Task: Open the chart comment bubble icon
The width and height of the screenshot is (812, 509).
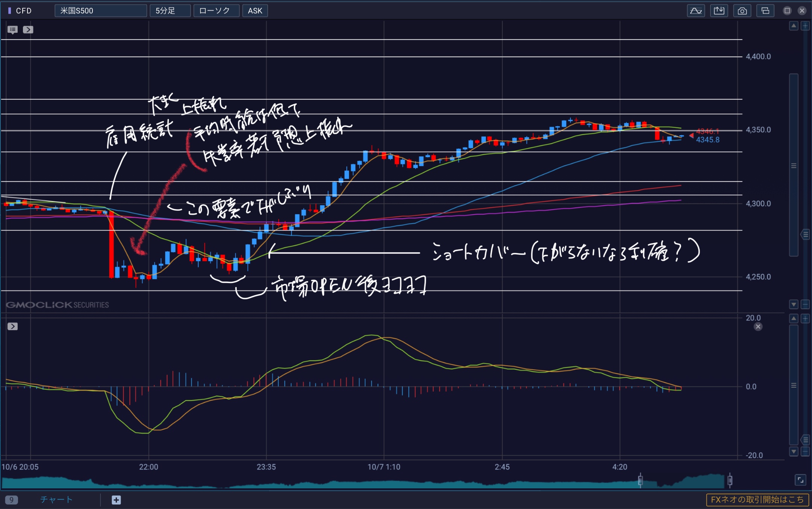Action: (x=12, y=29)
